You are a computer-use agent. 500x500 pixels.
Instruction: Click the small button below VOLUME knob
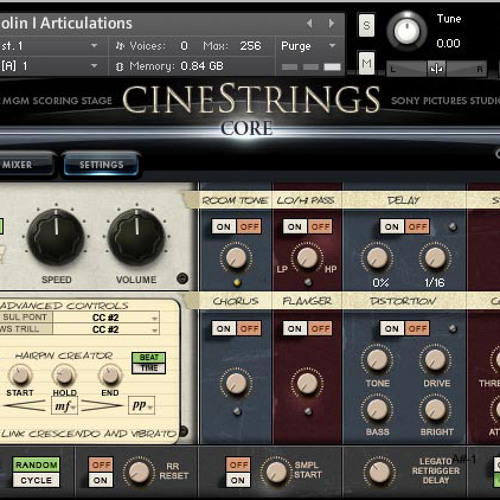pos(182,278)
